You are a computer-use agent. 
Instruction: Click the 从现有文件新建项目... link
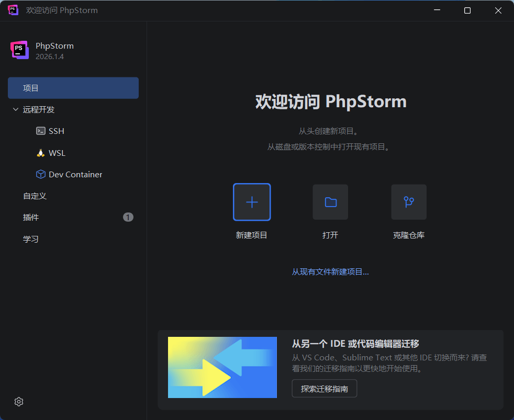click(x=330, y=272)
